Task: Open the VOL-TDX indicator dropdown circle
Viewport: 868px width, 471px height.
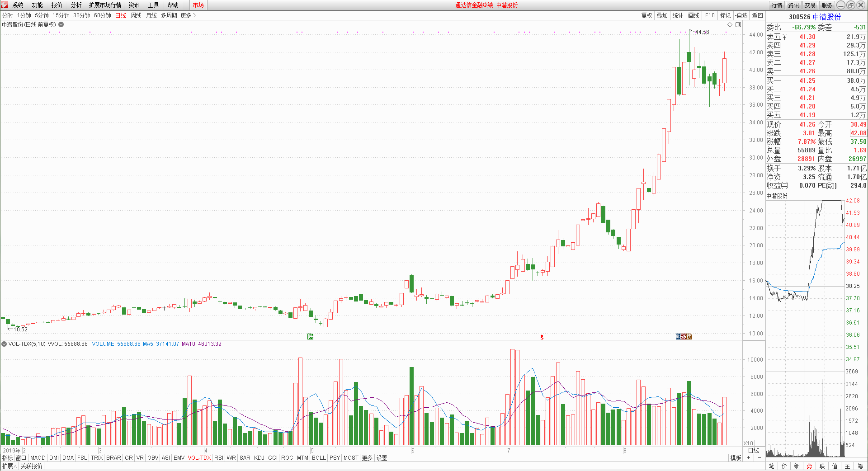Action: 4,344
